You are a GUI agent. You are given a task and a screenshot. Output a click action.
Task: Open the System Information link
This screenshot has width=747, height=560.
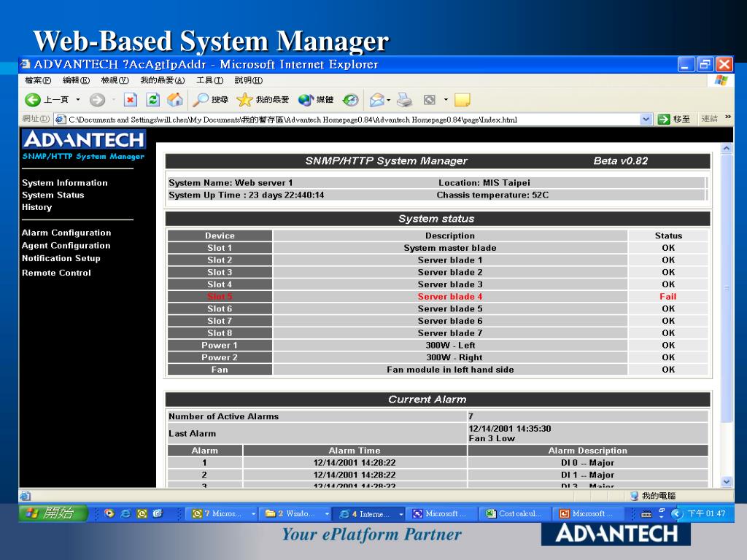[65, 183]
